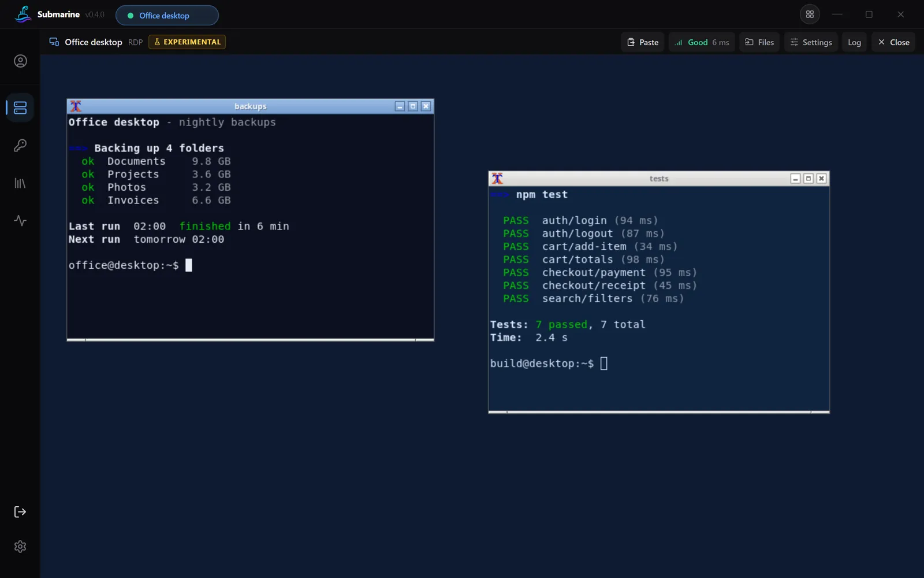The width and height of the screenshot is (924, 578).
Task: Click the auth/login test result
Action: (x=580, y=220)
